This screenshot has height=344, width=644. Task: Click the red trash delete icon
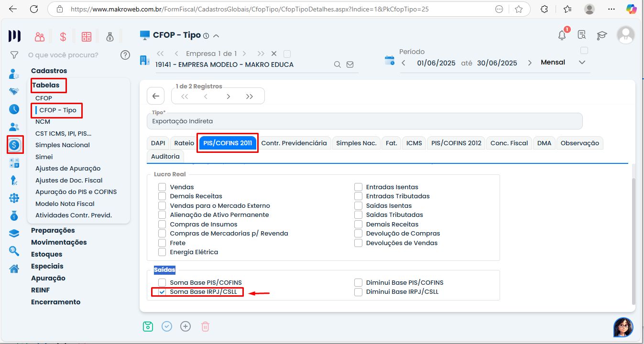pos(205,326)
